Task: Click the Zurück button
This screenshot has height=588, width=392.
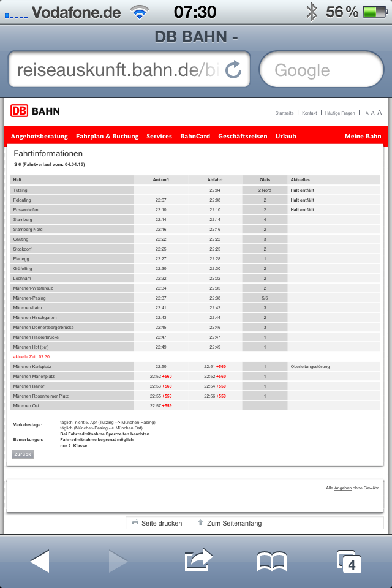Action: (23, 454)
